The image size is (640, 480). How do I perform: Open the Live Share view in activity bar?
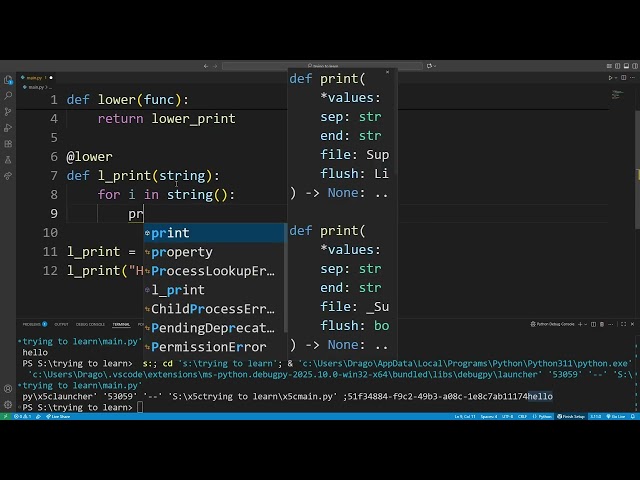(x=8, y=176)
